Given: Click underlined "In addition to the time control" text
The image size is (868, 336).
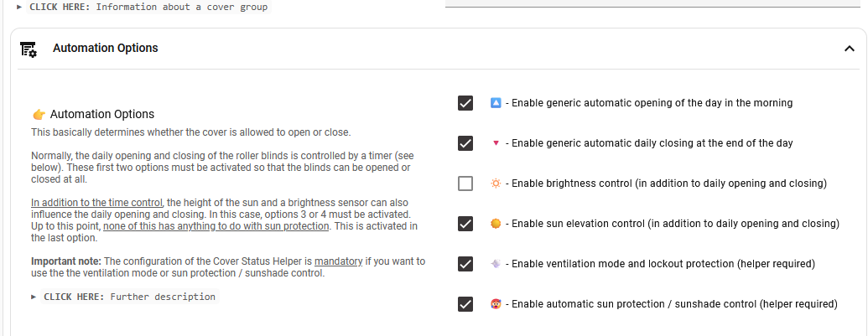Looking at the screenshot, I should pyautogui.click(x=96, y=203).
